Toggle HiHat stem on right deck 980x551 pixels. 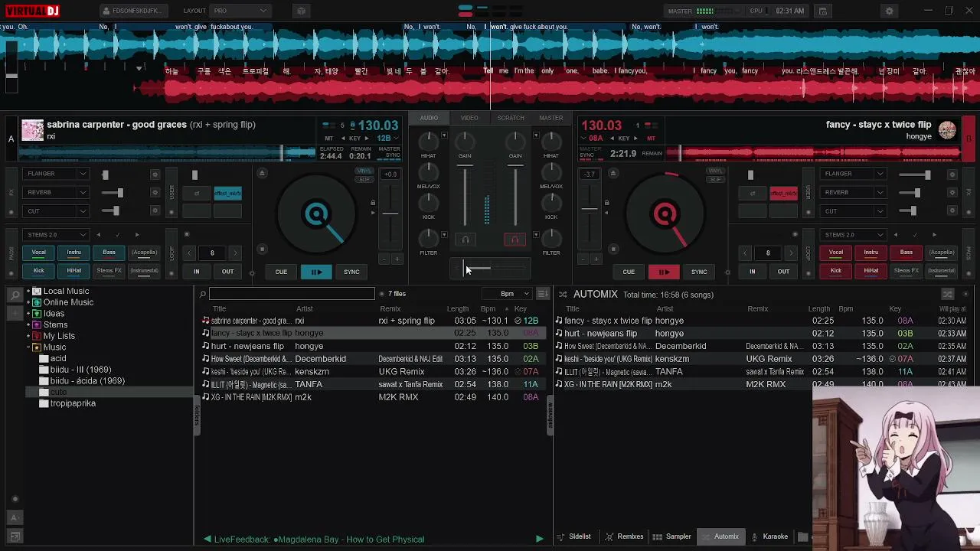871,271
